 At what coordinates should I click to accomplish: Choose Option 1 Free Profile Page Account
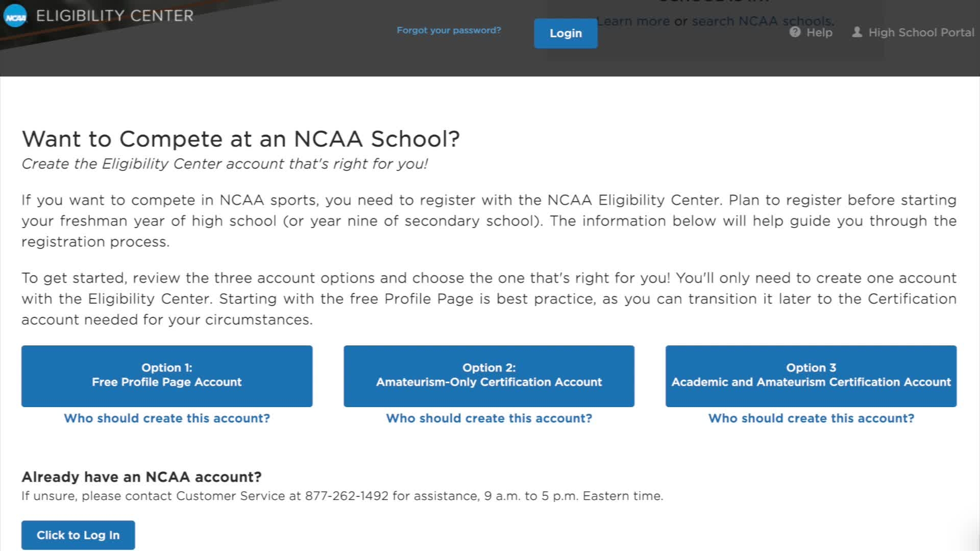(167, 376)
